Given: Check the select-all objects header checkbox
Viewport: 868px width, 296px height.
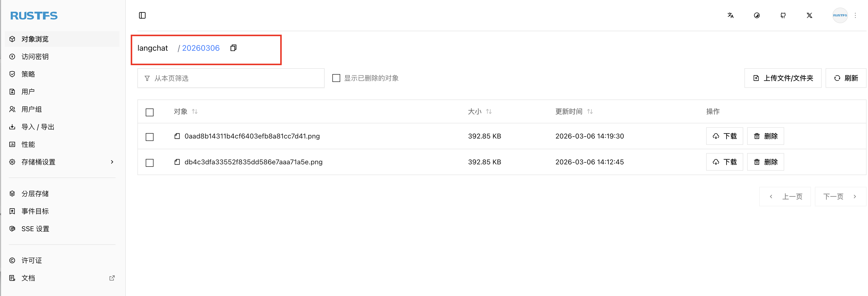Looking at the screenshot, I should 150,112.
